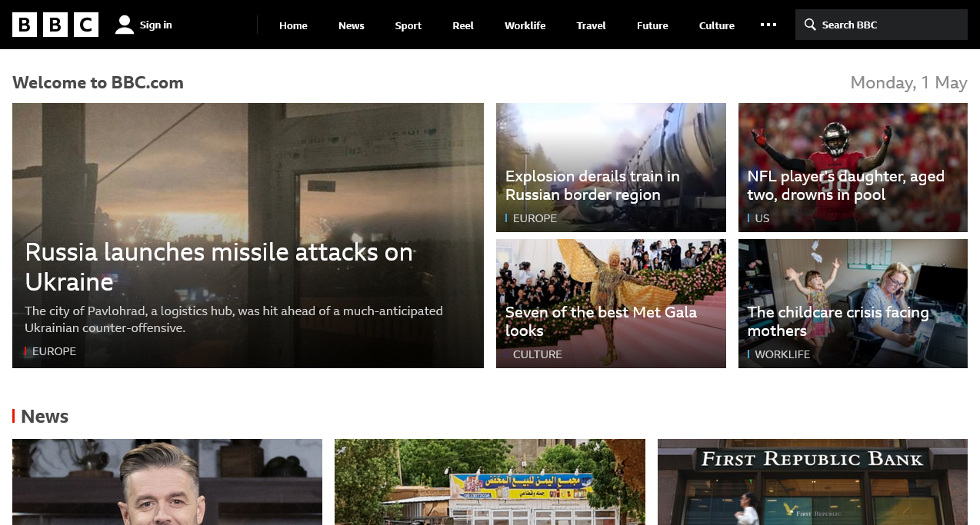The image size is (980, 525).
Task: Read Explosion derails train story
Action: [x=592, y=185]
